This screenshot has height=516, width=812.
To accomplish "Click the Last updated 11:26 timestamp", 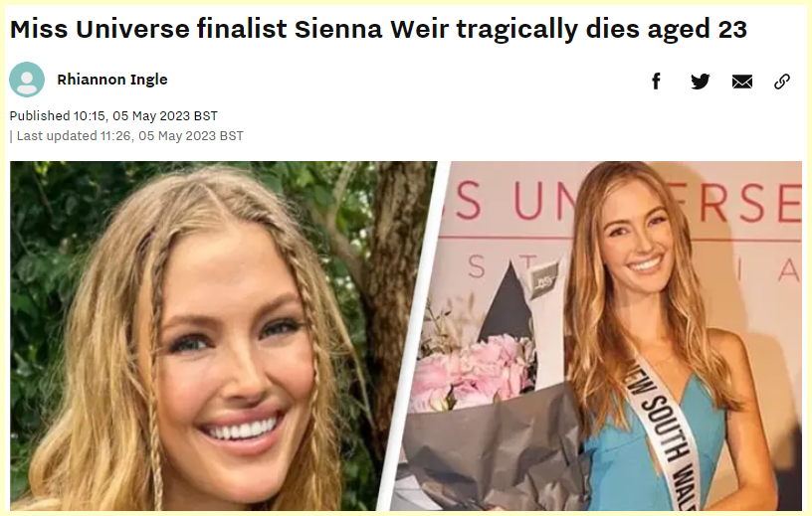I will 129,135.
